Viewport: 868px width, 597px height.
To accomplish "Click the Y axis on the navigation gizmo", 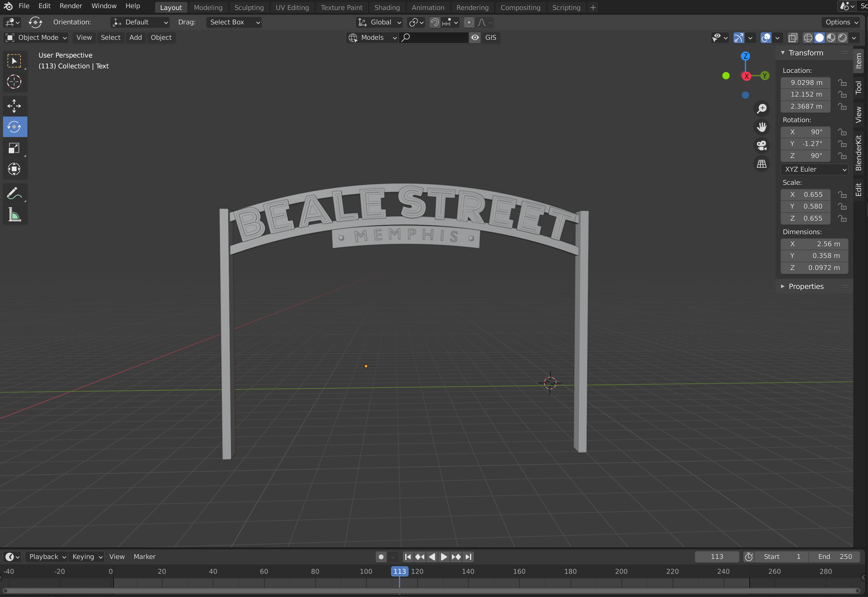I will coord(765,76).
